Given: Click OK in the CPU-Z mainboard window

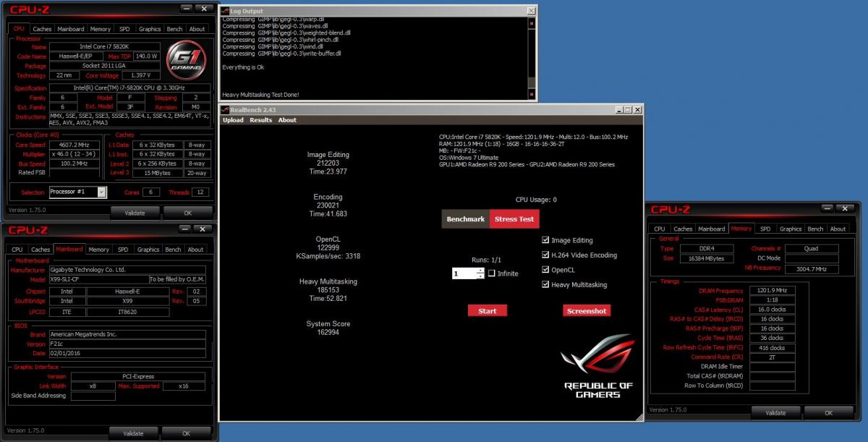Looking at the screenshot, I should point(186,433).
